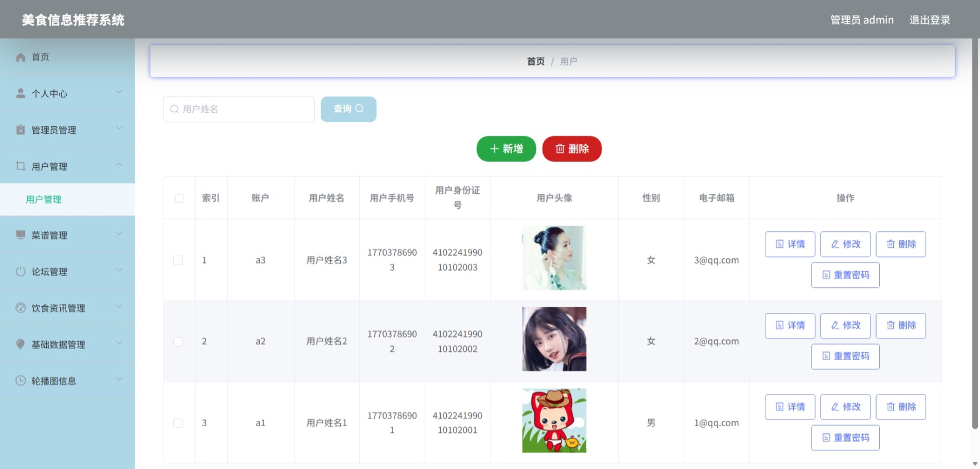Click the trash icon on the red 删除 button
This screenshot has width=980, height=469.
tap(560, 149)
